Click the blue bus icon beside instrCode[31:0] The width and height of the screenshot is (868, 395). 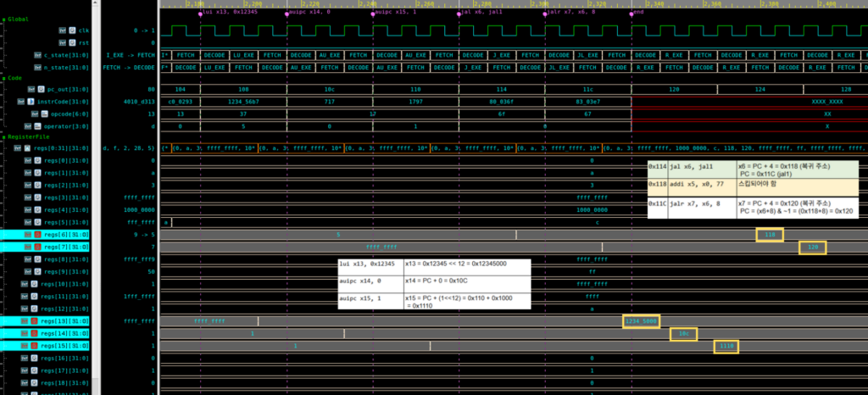tap(31, 102)
